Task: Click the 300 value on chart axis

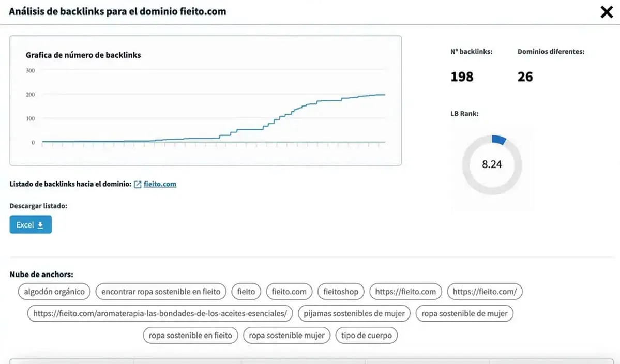Action: (31, 71)
